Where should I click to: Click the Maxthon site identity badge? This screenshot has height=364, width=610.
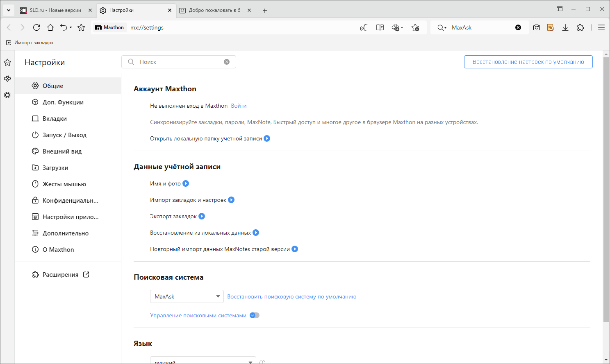[x=109, y=27]
